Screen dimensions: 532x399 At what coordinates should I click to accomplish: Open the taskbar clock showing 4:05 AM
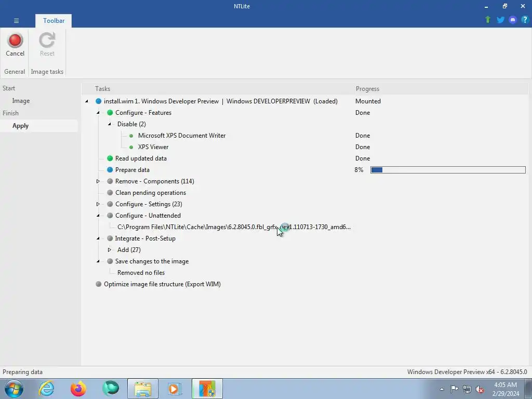tap(506, 389)
